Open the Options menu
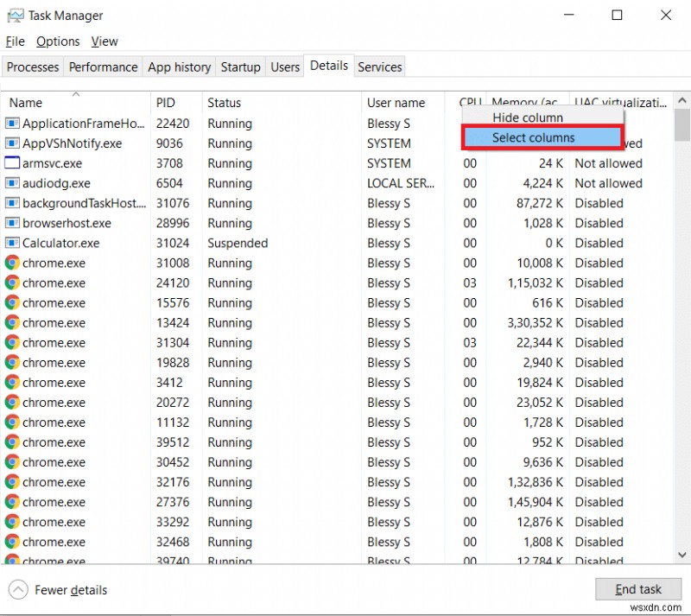This screenshot has width=691, height=616. click(x=57, y=41)
